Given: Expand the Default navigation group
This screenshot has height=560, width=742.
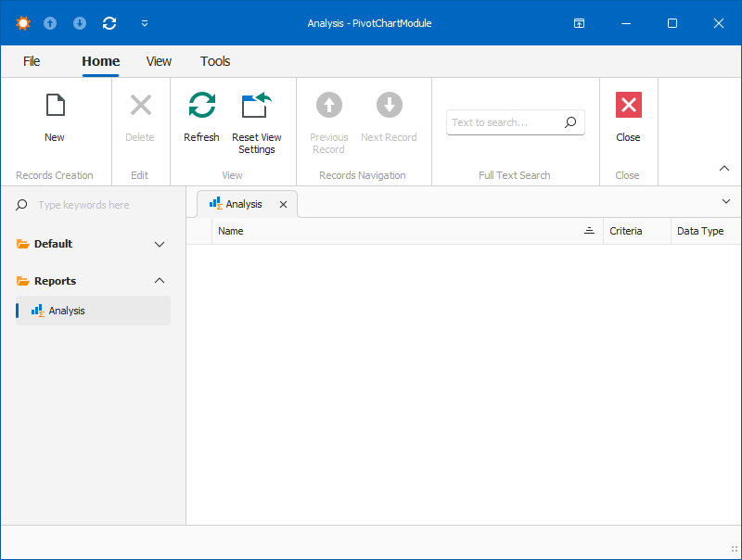Looking at the screenshot, I should (x=160, y=245).
